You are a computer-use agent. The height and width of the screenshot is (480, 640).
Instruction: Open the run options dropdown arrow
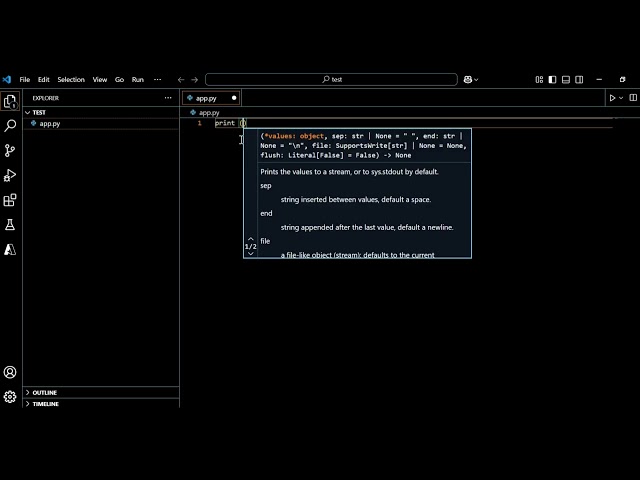[621, 98]
